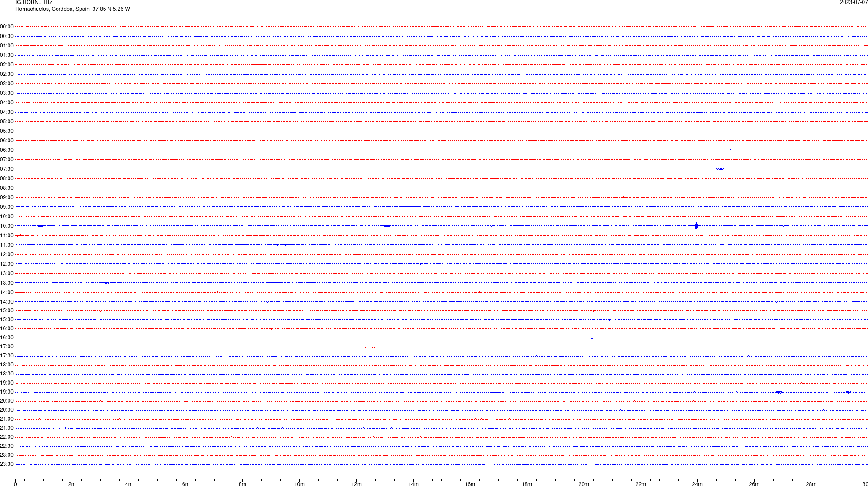868x488 pixels.
Task: Select the 12:30 time row label
Action: 7,264
